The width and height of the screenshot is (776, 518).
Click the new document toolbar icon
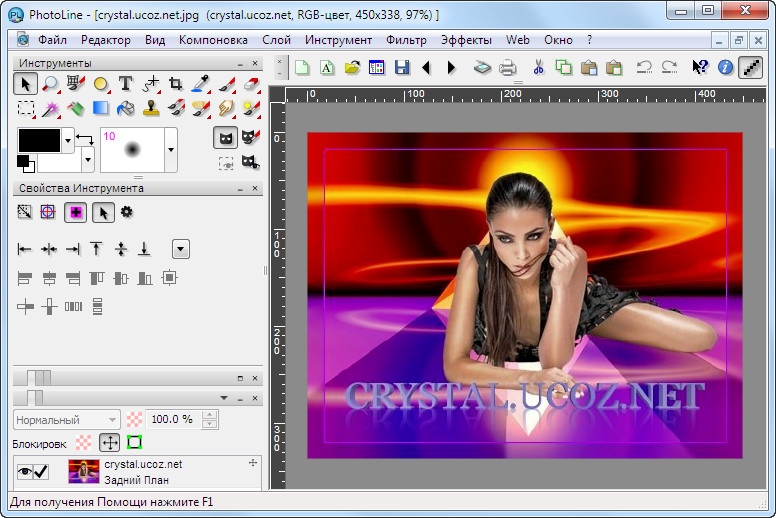click(302, 67)
